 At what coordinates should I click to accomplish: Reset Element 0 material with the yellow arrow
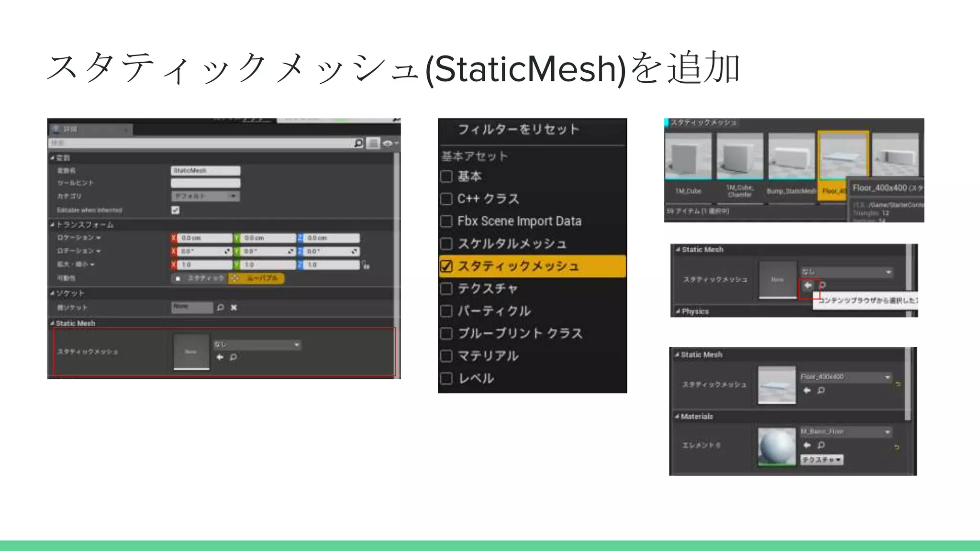pyautogui.click(x=897, y=447)
